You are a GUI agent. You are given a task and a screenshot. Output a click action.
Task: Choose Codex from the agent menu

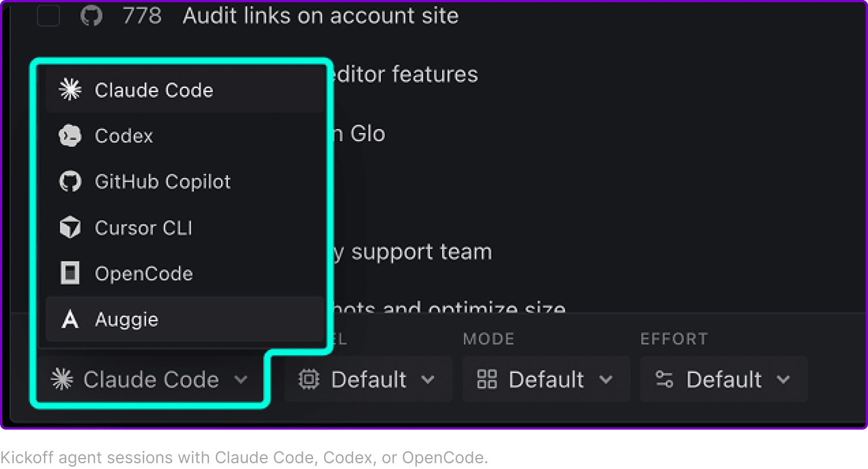[185, 136]
